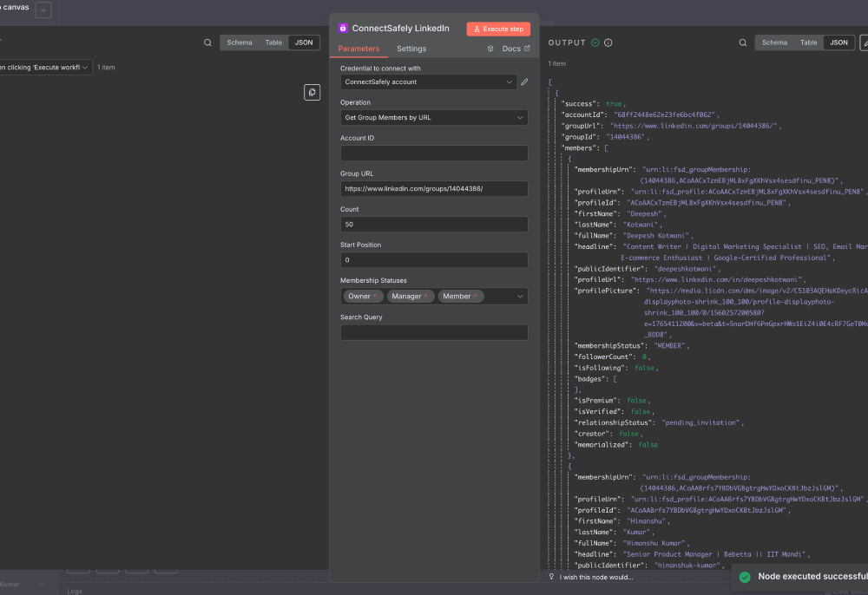
Task: Open the OUTPUT panel search magnifier
Action: (743, 41)
